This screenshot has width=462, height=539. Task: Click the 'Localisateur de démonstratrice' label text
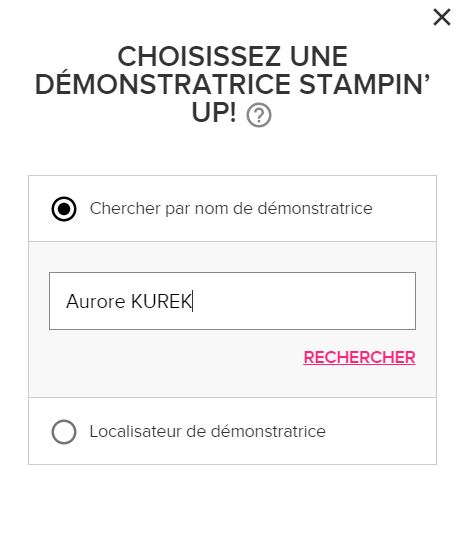(x=208, y=431)
